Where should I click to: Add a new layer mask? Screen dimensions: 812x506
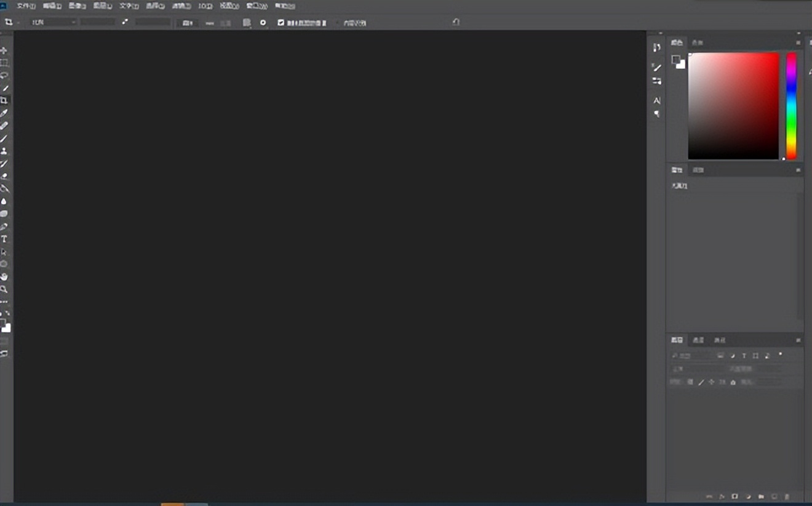[x=734, y=496]
